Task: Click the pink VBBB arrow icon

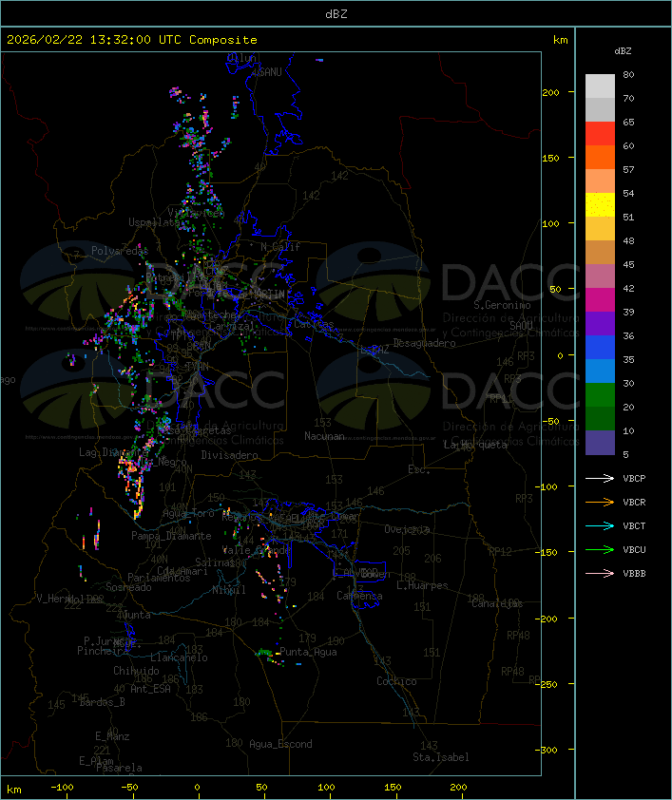Action: pos(600,573)
